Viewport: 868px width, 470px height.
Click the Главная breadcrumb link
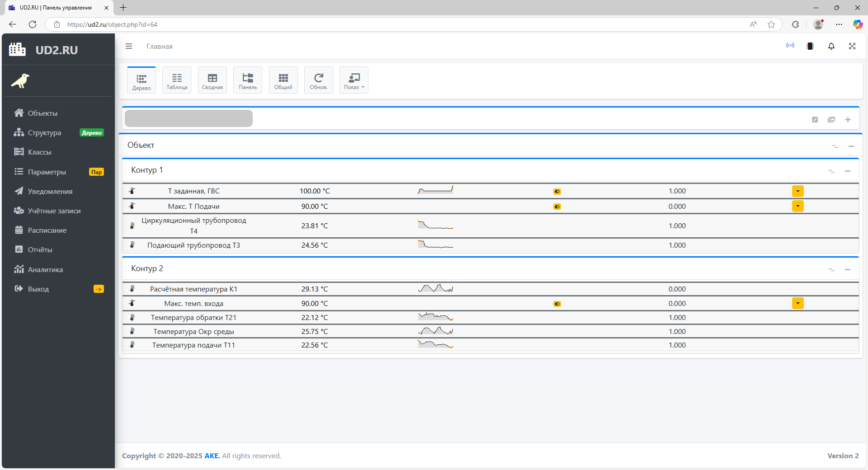(x=159, y=47)
